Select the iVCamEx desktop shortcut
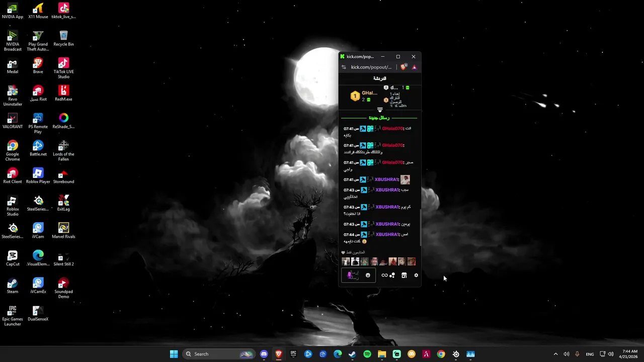 pyautogui.click(x=38, y=286)
